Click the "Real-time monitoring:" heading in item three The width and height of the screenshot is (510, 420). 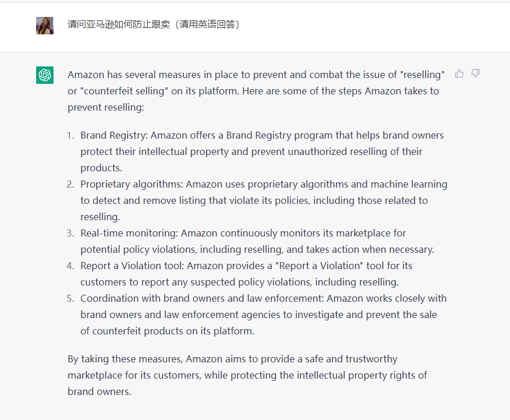(129, 233)
